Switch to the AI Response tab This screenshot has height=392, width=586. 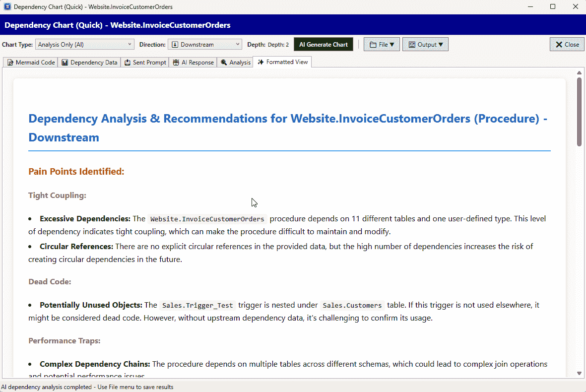click(193, 63)
